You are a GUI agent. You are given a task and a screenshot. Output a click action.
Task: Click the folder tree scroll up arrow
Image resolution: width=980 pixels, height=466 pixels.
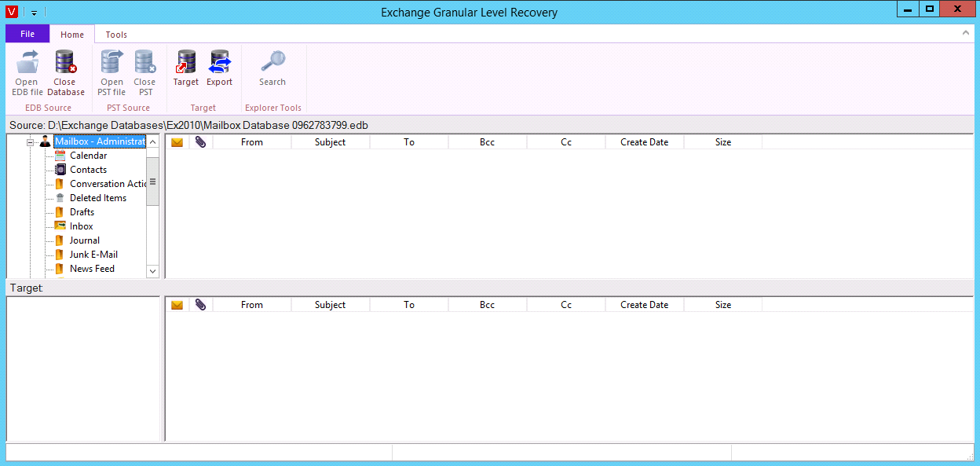coord(153,142)
